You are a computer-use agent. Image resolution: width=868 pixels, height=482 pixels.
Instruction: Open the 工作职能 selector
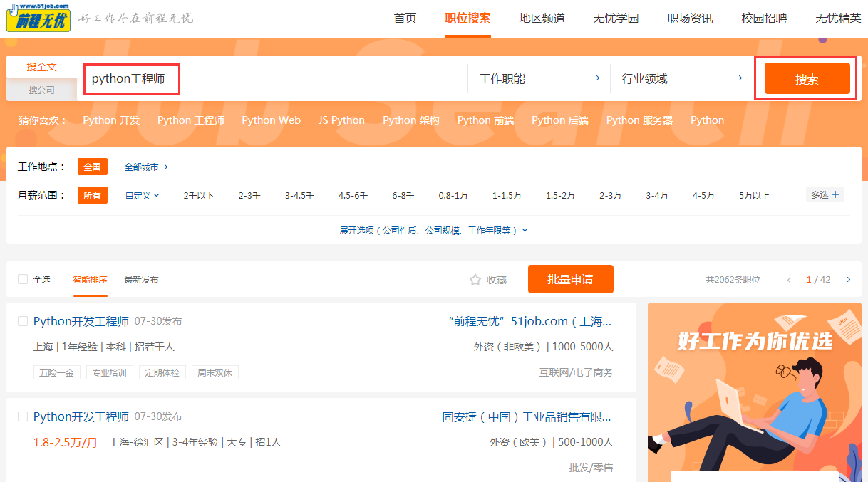click(x=539, y=78)
